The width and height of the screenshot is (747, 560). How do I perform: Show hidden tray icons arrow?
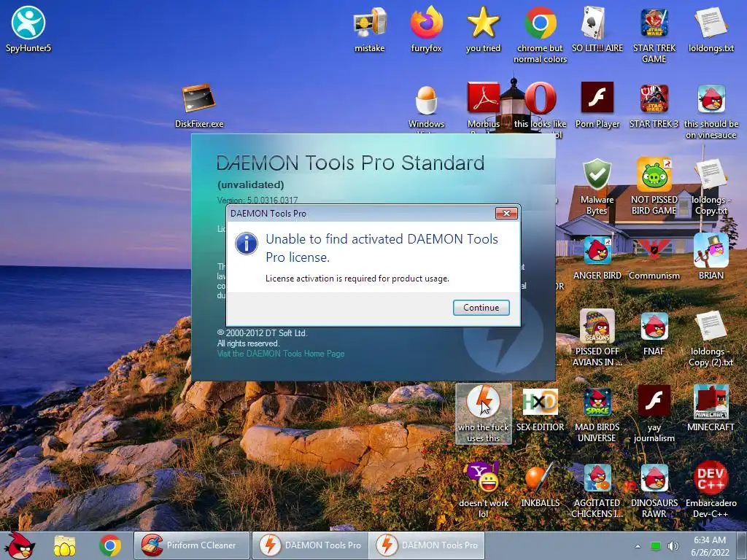tap(638, 546)
